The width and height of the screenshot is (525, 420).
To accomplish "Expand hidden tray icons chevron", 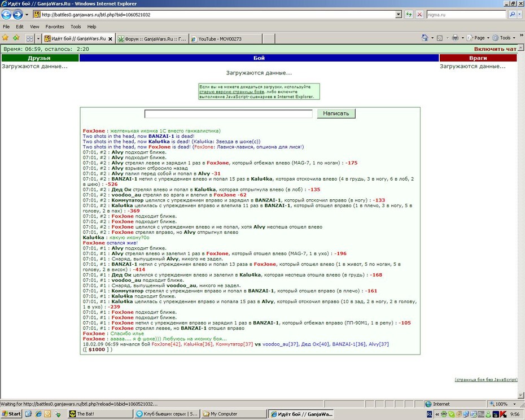I will (x=437, y=414).
